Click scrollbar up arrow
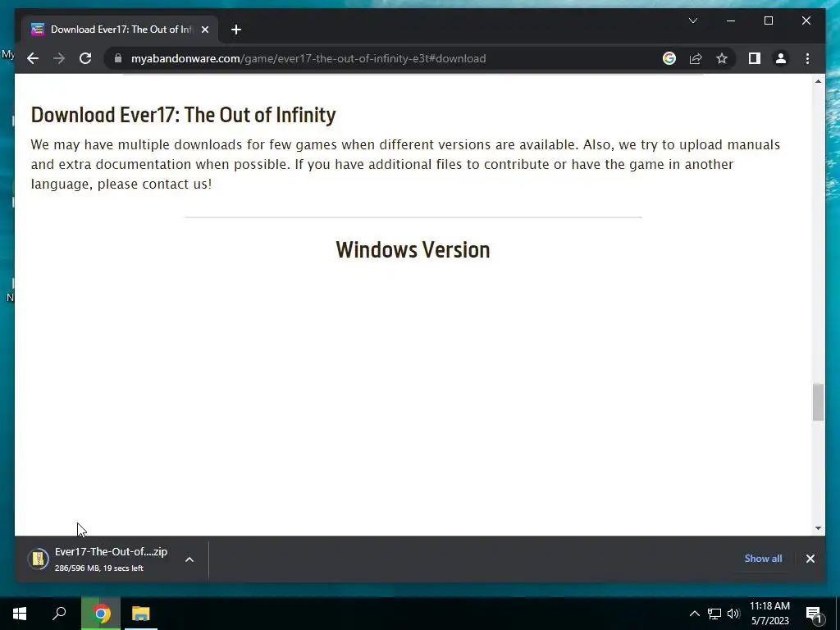840x630 pixels. (x=818, y=81)
